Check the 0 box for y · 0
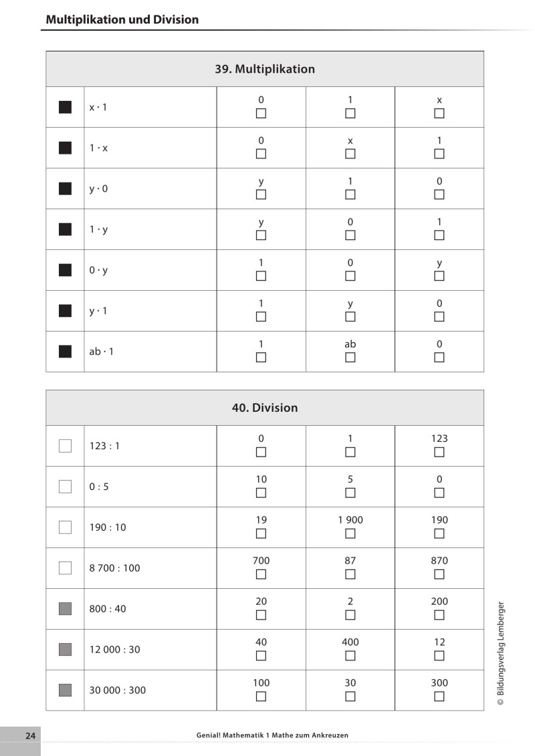 pos(439,195)
